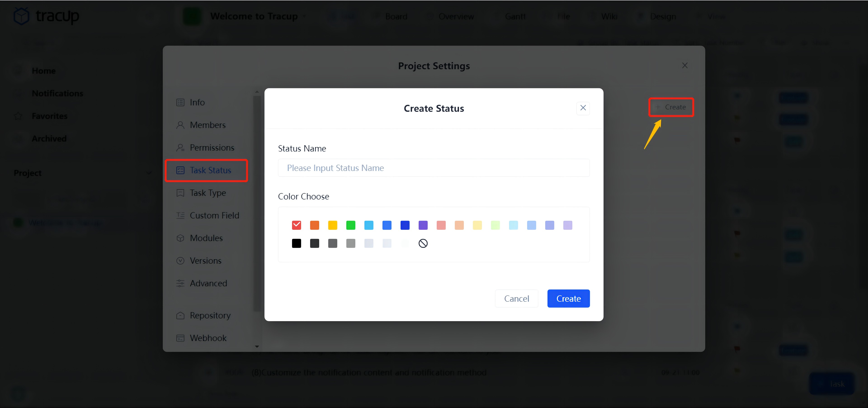Click the Advanced sliders icon

pos(180,283)
